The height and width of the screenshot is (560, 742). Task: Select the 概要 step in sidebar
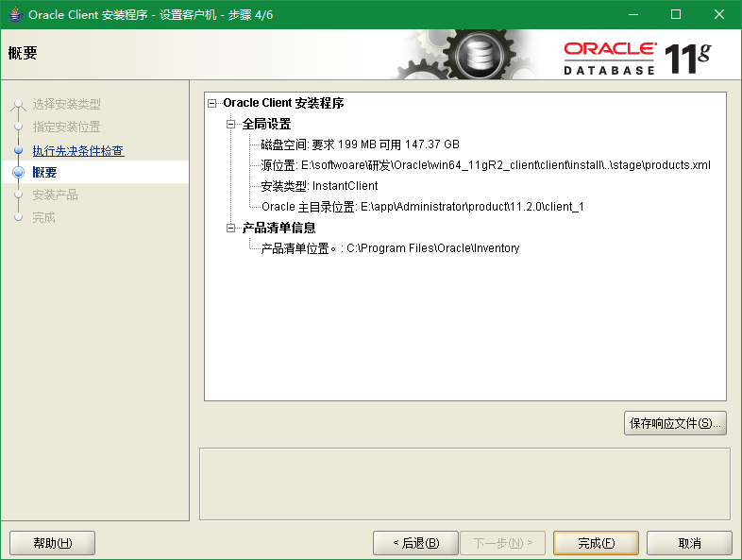pyautogui.click(x=44, y=173)
